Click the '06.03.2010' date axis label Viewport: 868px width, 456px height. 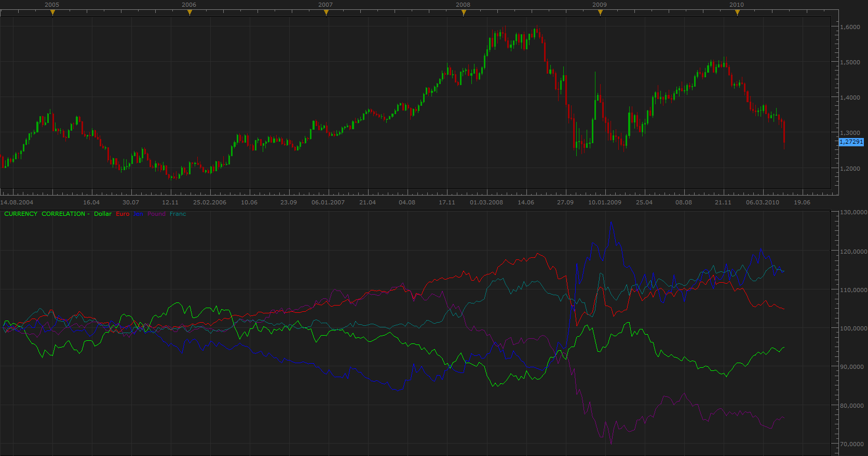tap(763, 202)
